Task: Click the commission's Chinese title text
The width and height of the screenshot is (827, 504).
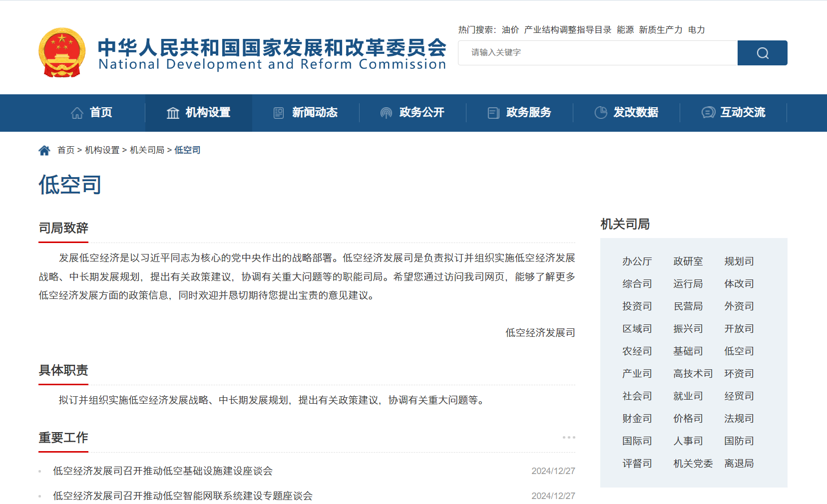Action: pos(272,47)
